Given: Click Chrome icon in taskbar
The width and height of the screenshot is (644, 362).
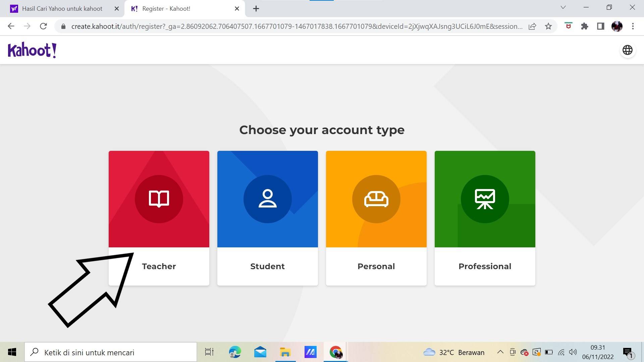Looking at the screenshot, I should 336,352.
